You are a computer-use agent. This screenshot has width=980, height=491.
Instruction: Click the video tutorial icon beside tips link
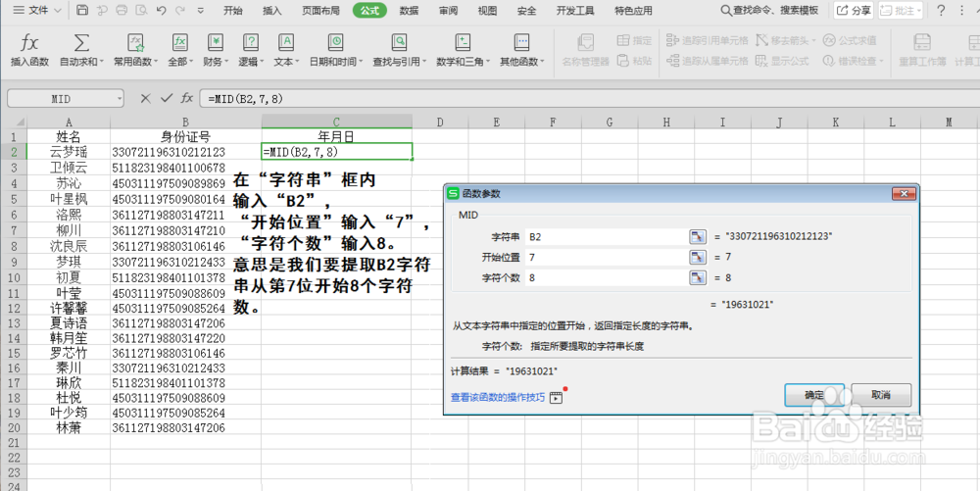coord(557,397)
